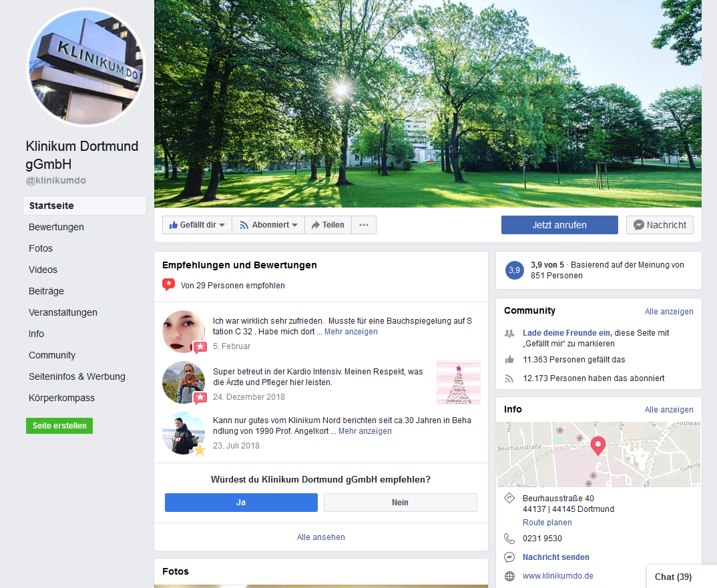Go to Veranstaltungen in the sidebar
This screenshot has height=588, width=717.
63,313
